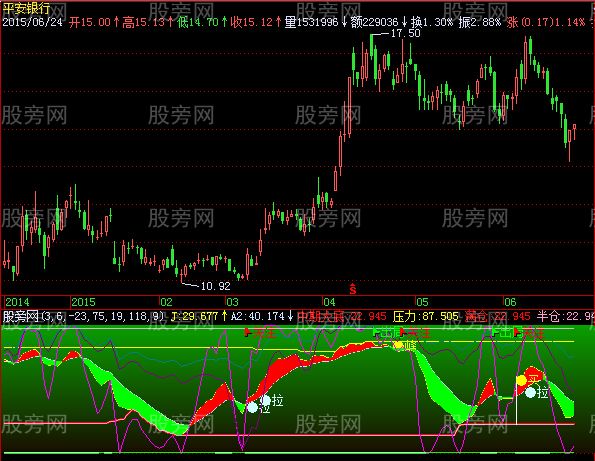The height and width of the screenshot is (461, 595).
Task: Click the 04 month label on time axis
Action: tap(329, 302)
